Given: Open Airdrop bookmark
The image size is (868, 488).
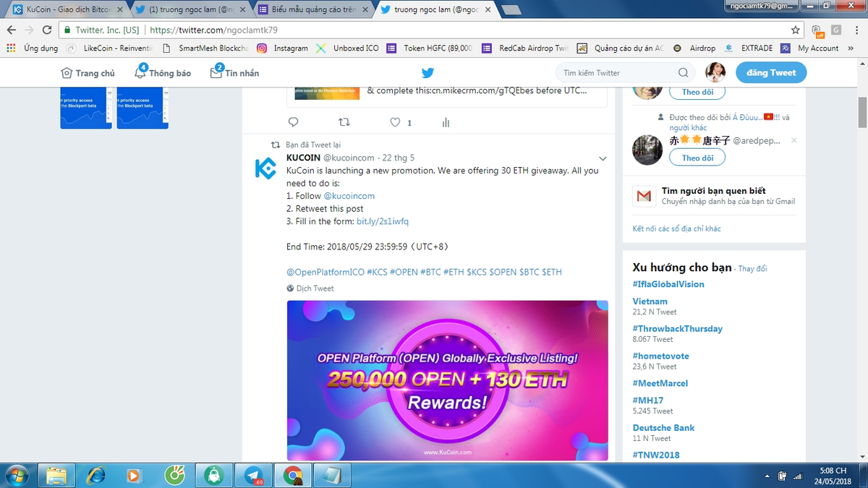Looking at the screenshot, I should click(x=694, y=48).
